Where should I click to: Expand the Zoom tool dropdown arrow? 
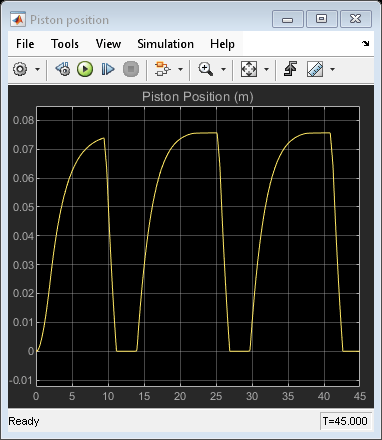(223, 70)
